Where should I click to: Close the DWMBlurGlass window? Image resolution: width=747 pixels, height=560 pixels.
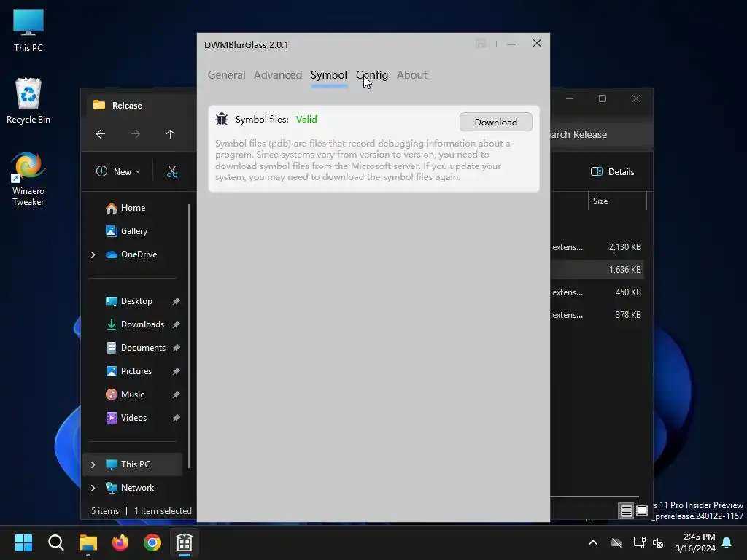point(537,43)
